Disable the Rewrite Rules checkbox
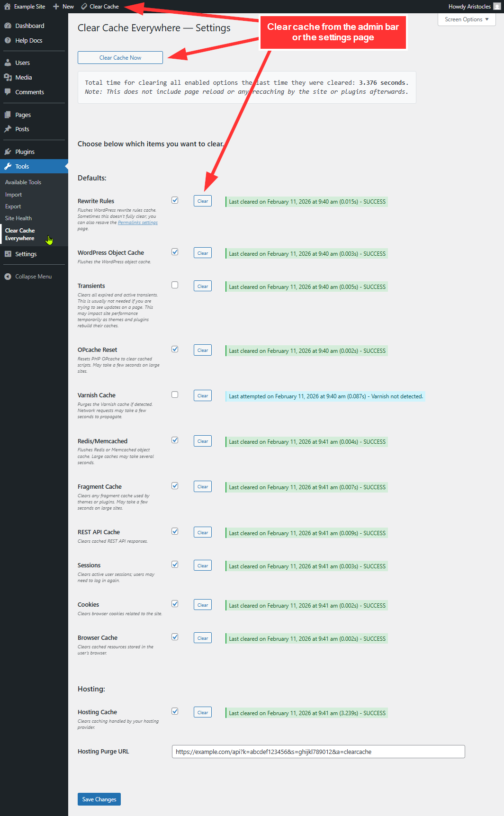504x816 pixels. click(175, 200)
